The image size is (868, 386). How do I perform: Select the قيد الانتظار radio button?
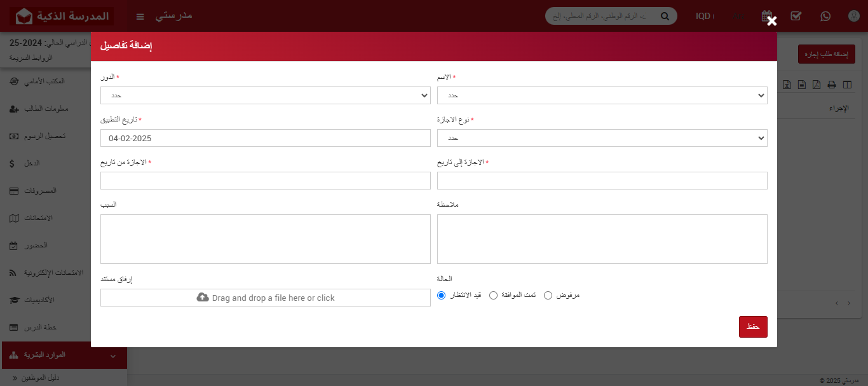442,296
